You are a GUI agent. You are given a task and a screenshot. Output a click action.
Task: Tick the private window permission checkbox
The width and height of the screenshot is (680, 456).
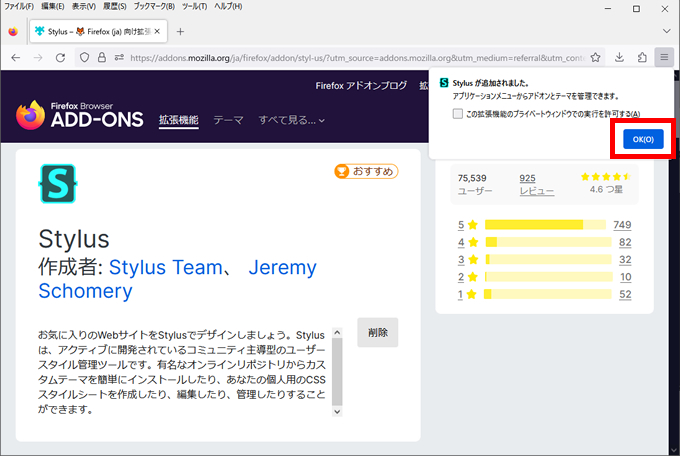pyautogui.click(x=458, y=114)
